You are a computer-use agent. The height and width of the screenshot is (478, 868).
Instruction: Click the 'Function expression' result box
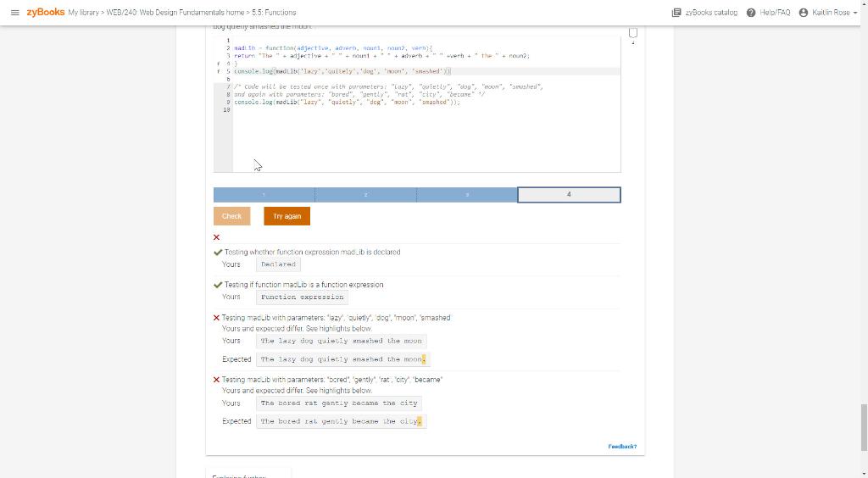click(x=303, y=297)
